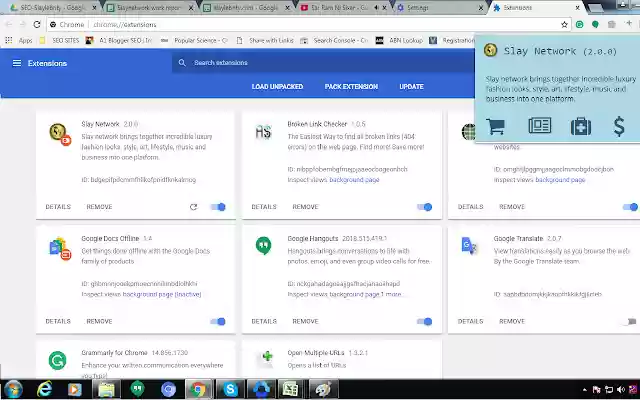
Task: Click the Slay Network extension logo
Action: [60, 134]
